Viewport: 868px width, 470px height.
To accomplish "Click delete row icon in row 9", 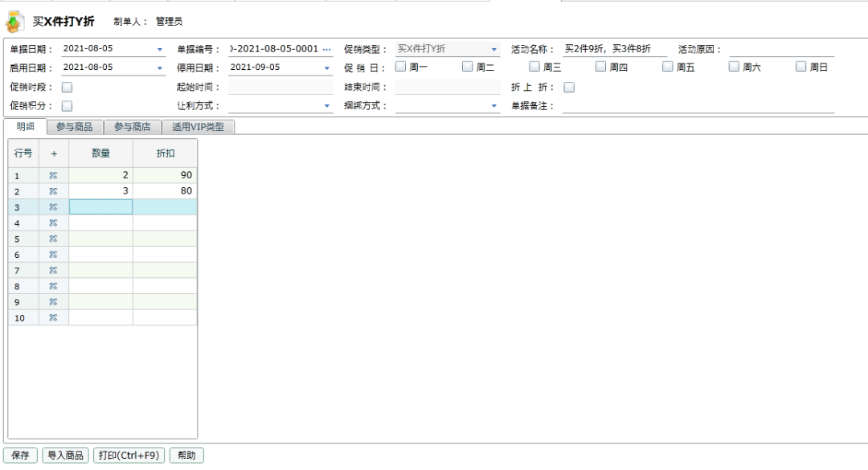I will pos(53,302).
